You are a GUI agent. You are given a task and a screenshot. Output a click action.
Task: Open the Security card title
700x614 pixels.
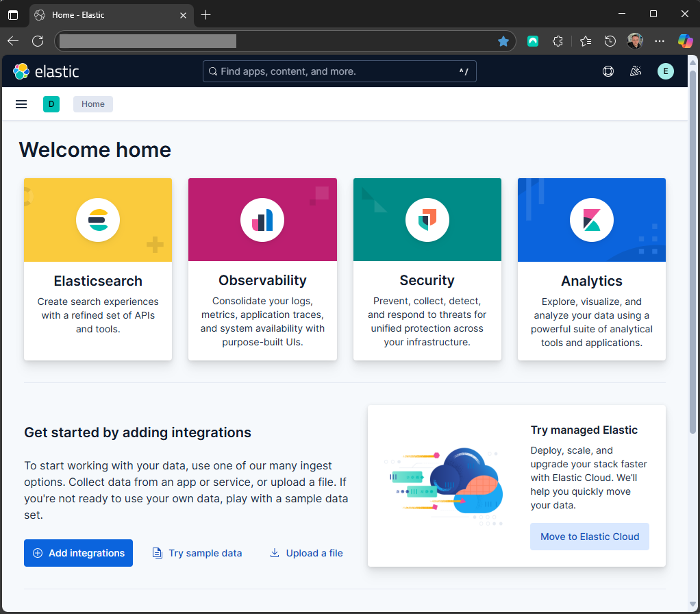tap(427, 280)
